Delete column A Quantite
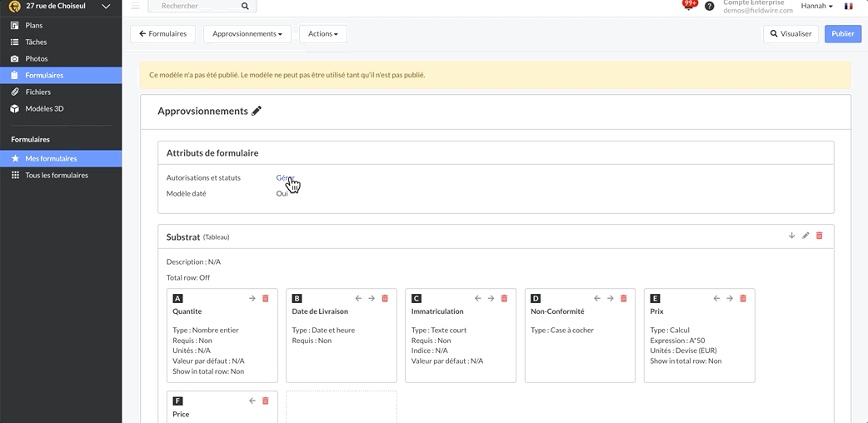Image resolution: width=868 pixels, height=423 pixels. click(266, 298)
